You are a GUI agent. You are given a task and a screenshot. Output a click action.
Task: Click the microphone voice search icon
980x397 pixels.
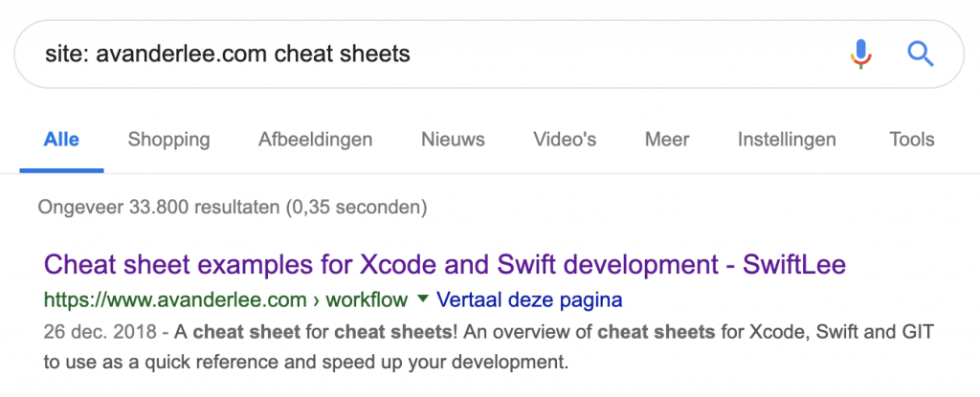click(x=861, y=54)
